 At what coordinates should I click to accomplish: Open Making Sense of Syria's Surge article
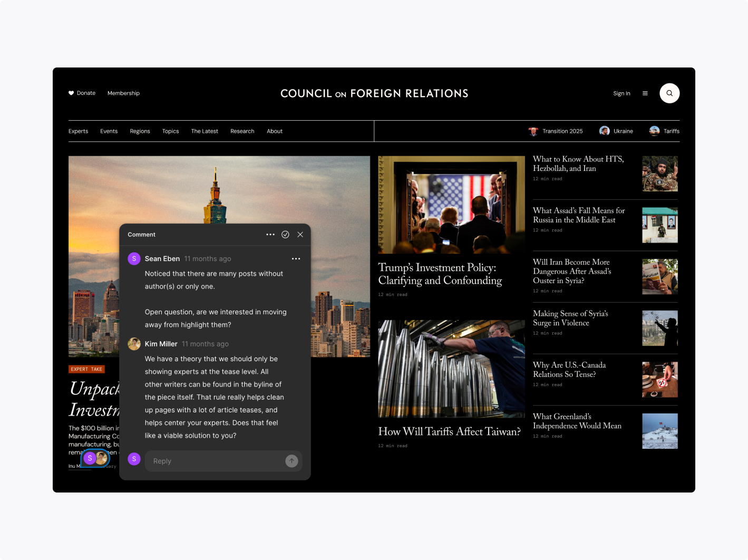tap(570, 318)
